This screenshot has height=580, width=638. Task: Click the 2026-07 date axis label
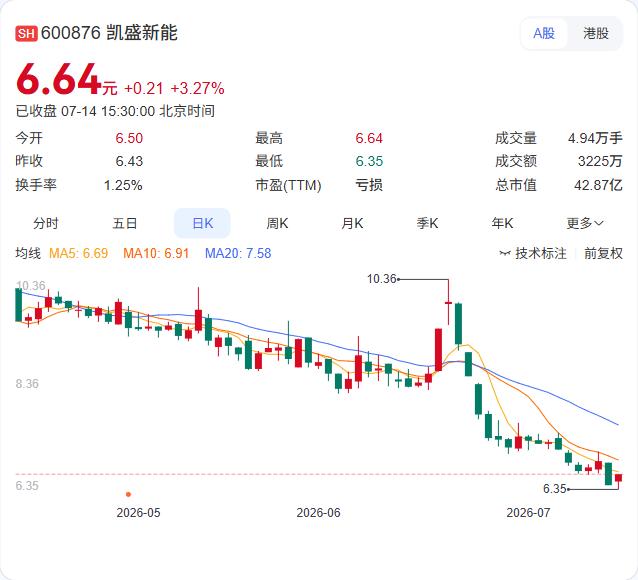pyautogui.click(x=528, y=512)
